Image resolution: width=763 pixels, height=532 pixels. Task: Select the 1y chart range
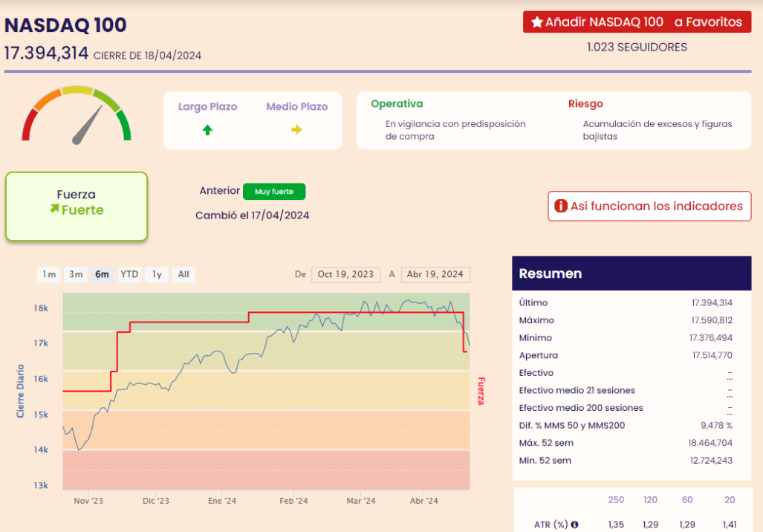[x=157, y=274]
